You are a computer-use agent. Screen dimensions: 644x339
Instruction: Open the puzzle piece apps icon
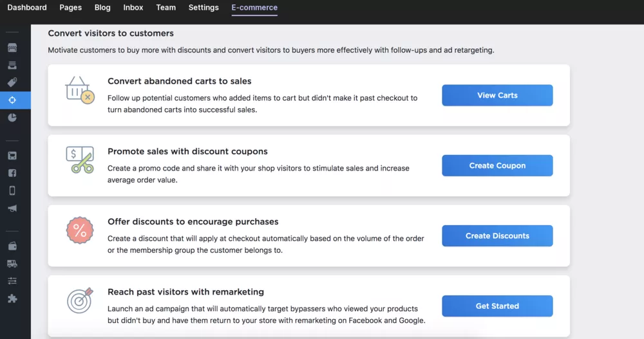coord(12,298)
